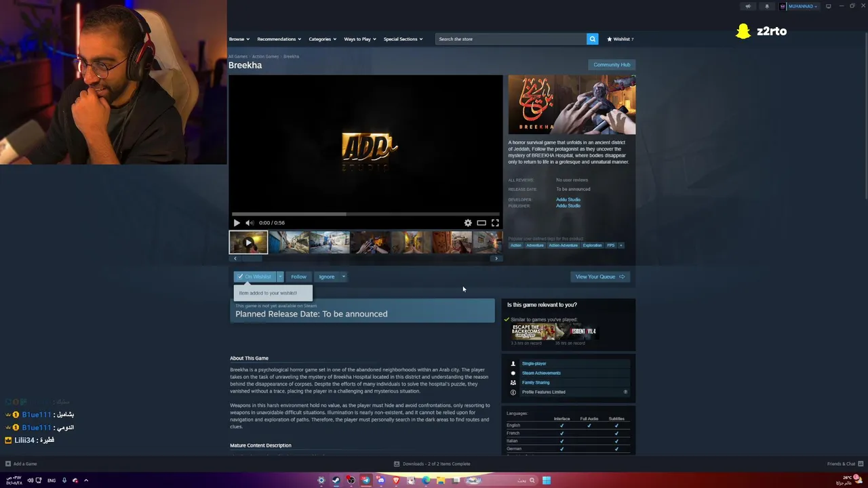
Task: Open Steam announcements megaphone icon
Action: (x=748, y=6)
